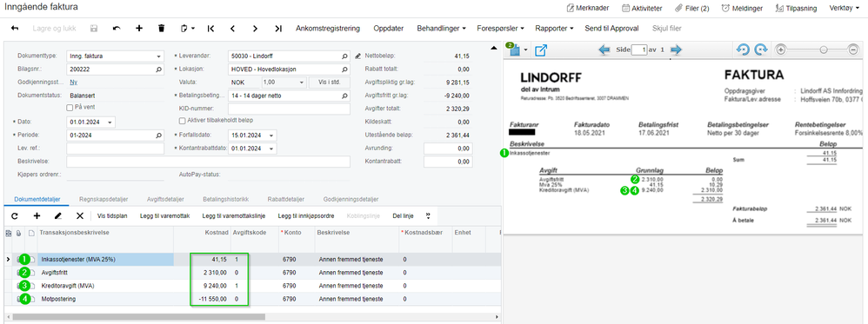
Task: Open the clipboard copy-paste menu icon
Action: point(188,28)
